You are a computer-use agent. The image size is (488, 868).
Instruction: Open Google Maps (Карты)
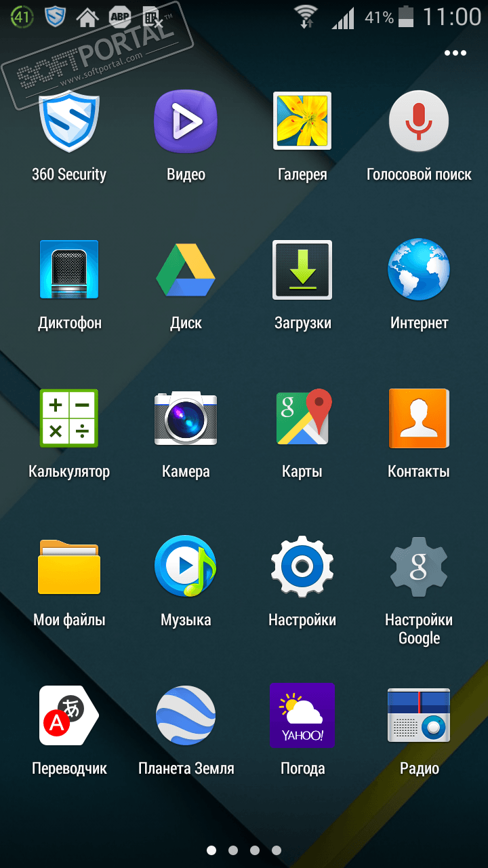302,418
